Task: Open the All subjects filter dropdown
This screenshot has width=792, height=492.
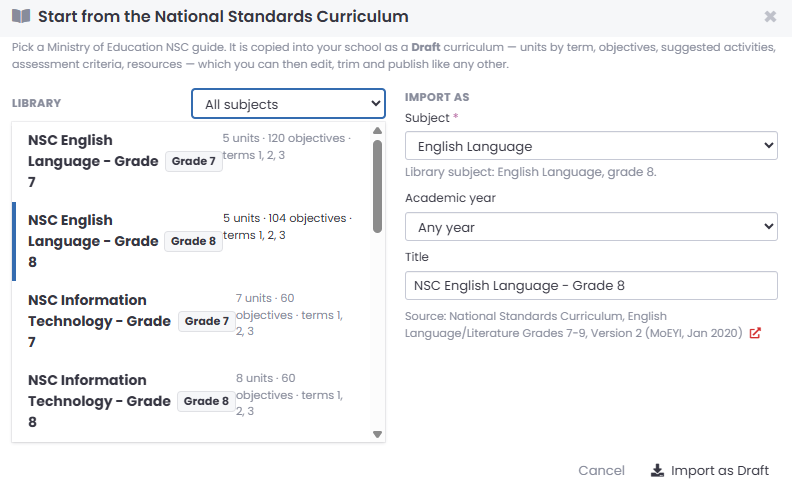Action: pos(288,104)
